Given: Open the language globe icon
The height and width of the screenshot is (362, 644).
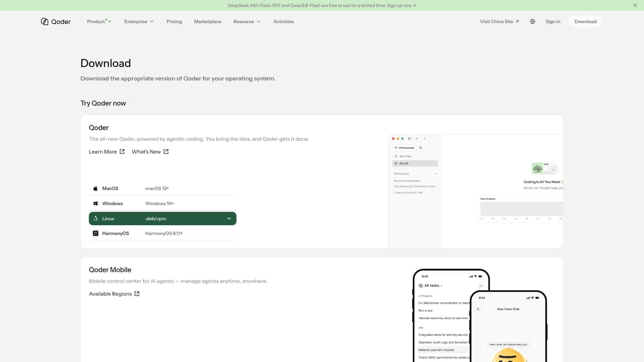Looking at the screenshot, I should tap(532, 22).
